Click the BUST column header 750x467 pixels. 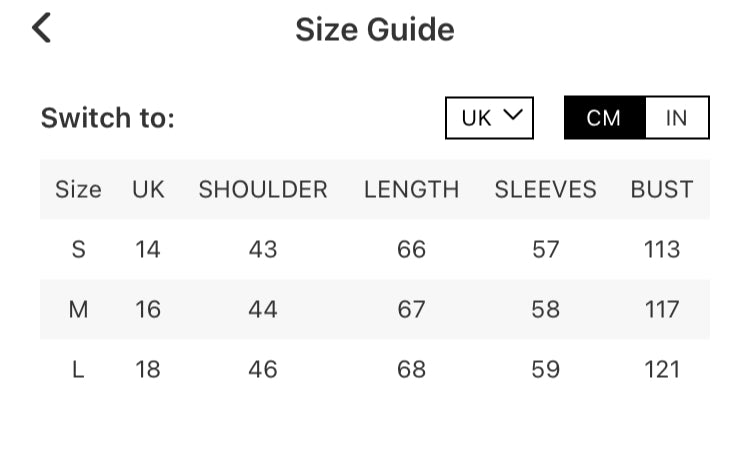pyautogui.click(x=661, y=189)
